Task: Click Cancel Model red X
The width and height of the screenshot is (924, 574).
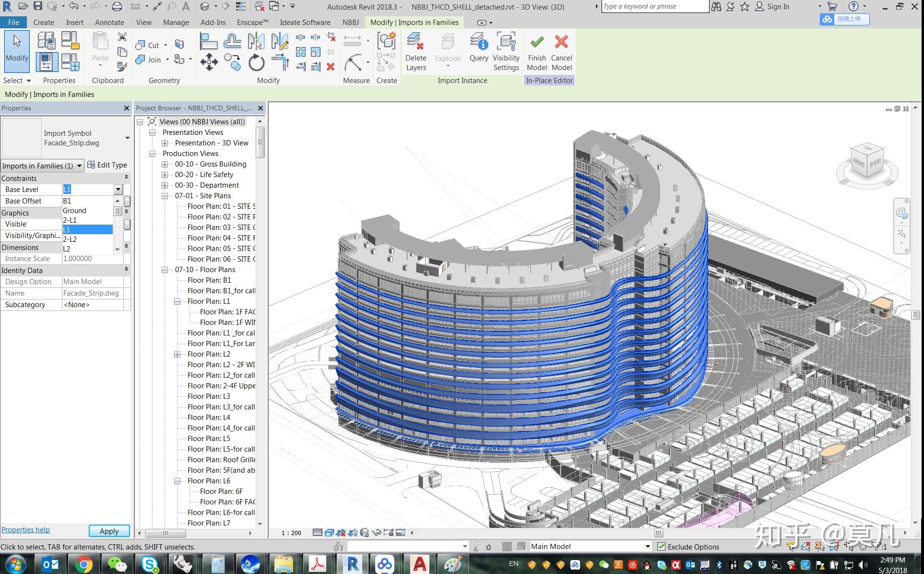Action: pos(561,52)
